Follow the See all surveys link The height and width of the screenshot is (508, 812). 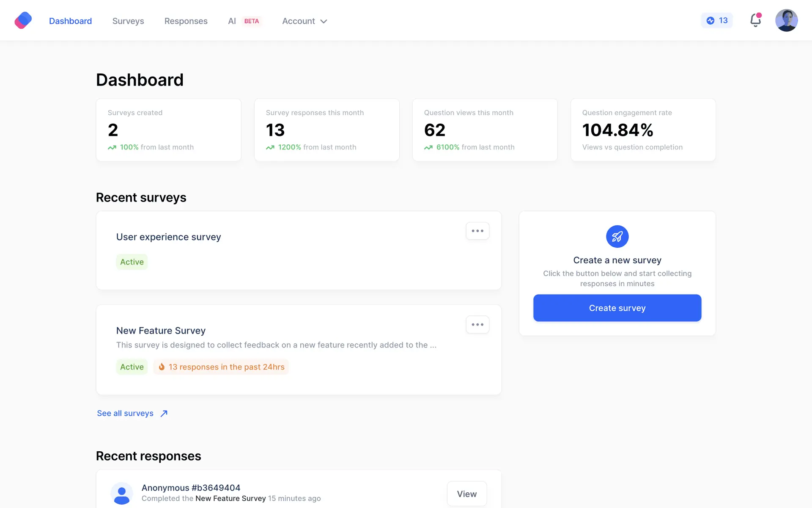pos(125,413)
